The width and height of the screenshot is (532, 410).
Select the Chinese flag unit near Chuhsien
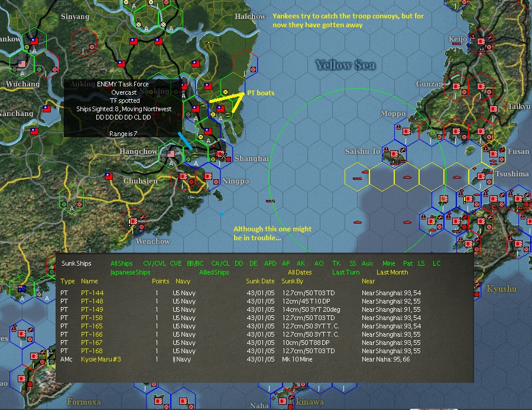[x=109, y=176]
